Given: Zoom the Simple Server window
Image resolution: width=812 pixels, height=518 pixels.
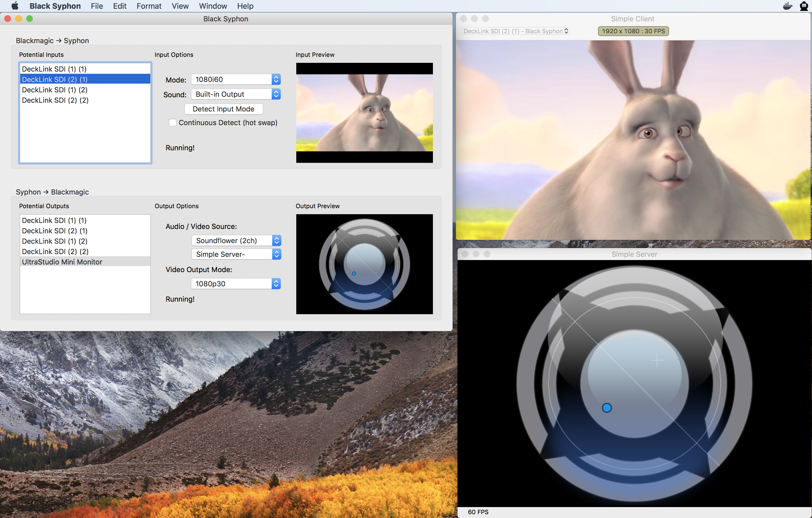Looking at the screenshot, I should coord(487,254).
